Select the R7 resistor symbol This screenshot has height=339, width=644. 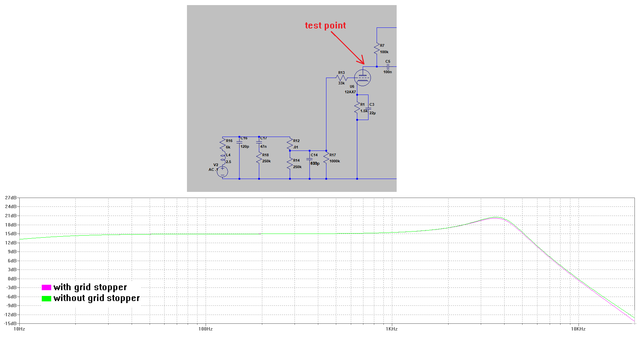[377, 49]
